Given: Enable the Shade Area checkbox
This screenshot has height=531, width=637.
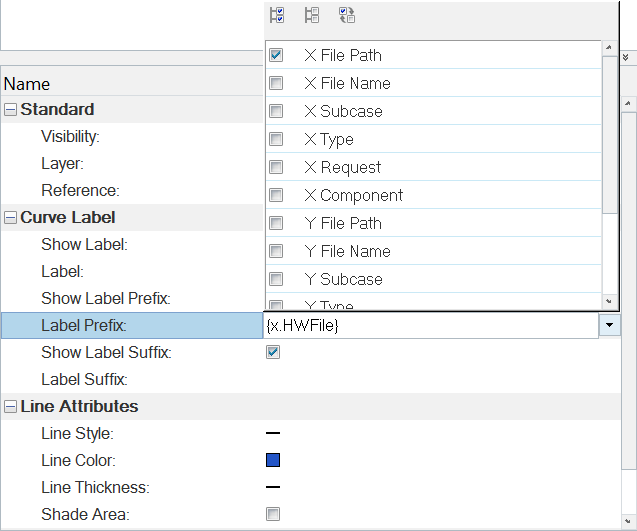Looking at the screenshot, I should tap(273, 514).
